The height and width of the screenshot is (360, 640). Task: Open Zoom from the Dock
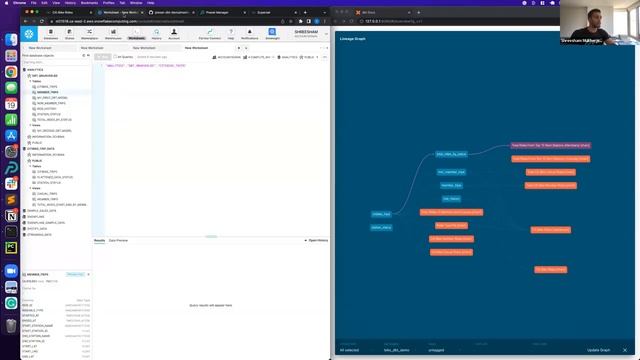(x=11, y=271)
